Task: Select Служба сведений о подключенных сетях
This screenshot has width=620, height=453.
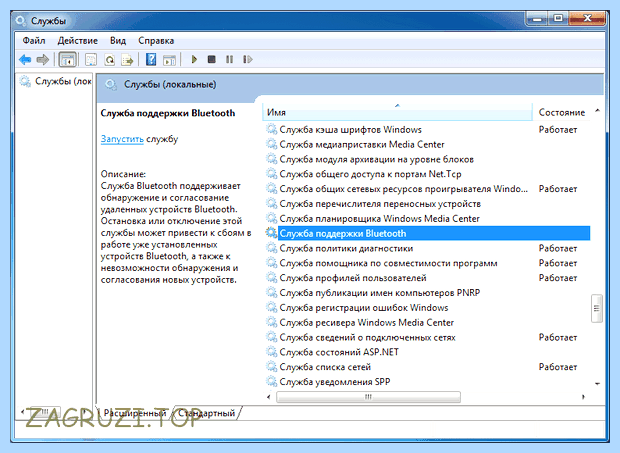Action: (428, 338)
